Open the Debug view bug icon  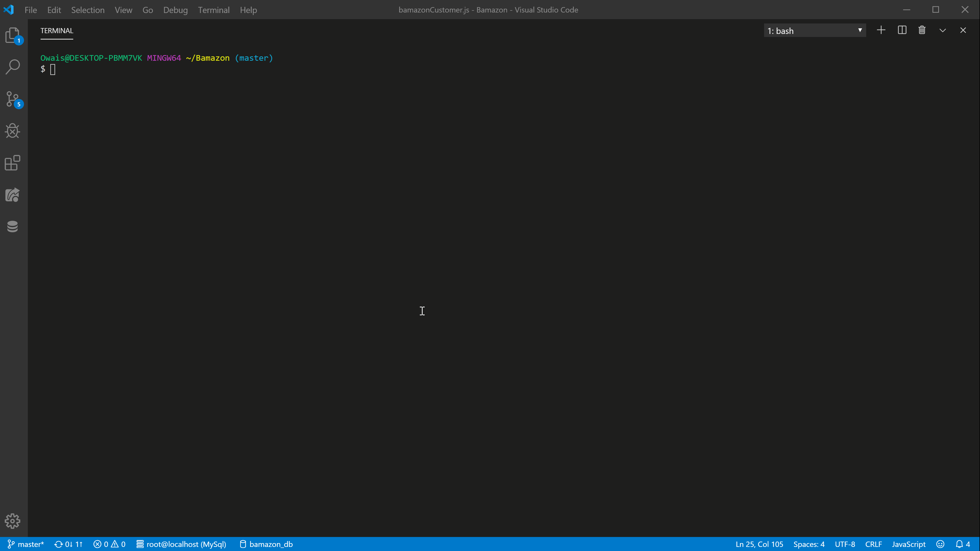(13, 131)
